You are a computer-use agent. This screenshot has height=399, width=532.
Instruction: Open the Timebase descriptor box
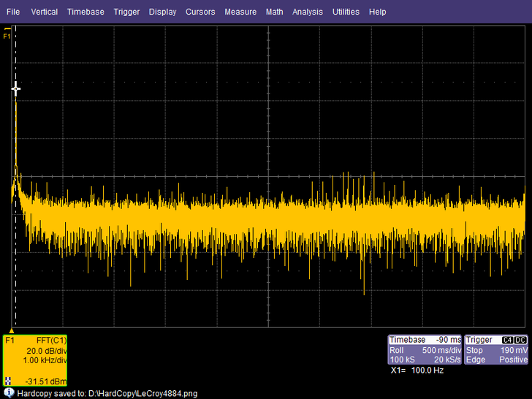click(425, 350)
